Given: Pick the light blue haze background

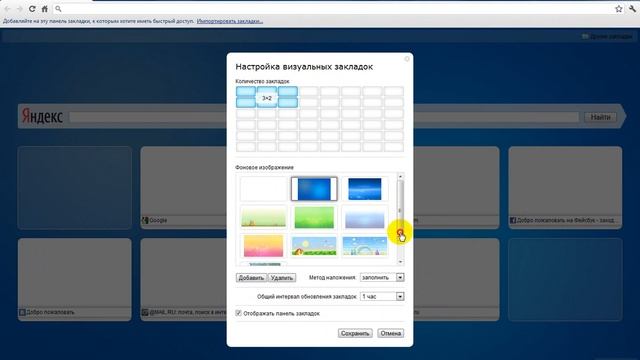Looking at the screenshot, I should [x=364, y=217].
